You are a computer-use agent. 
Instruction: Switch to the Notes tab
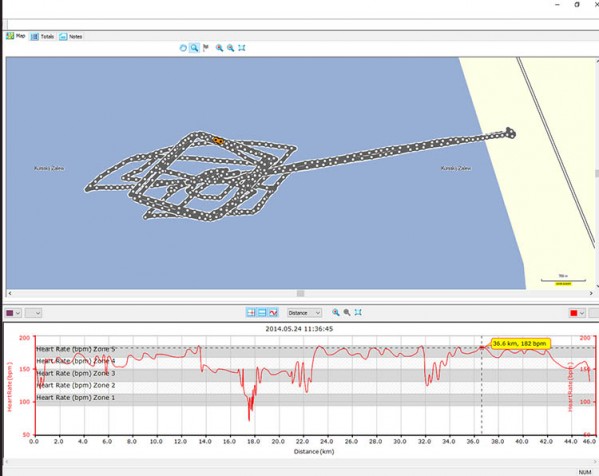tap(71, 37)
